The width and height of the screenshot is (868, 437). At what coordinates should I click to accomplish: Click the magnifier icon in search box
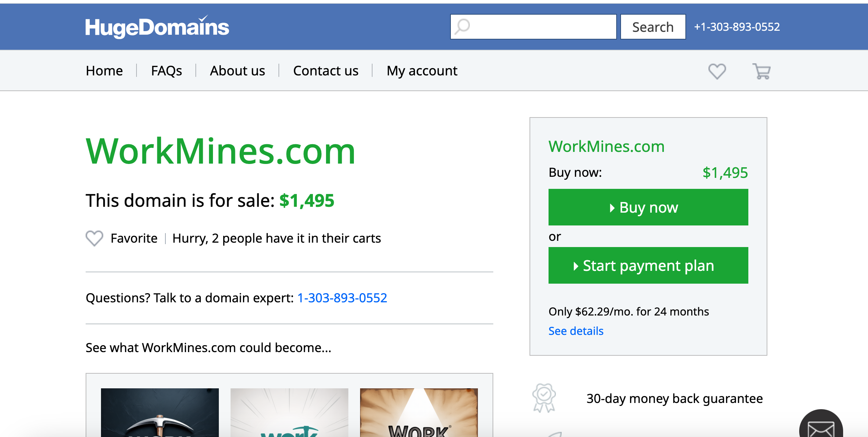(463, 27)
